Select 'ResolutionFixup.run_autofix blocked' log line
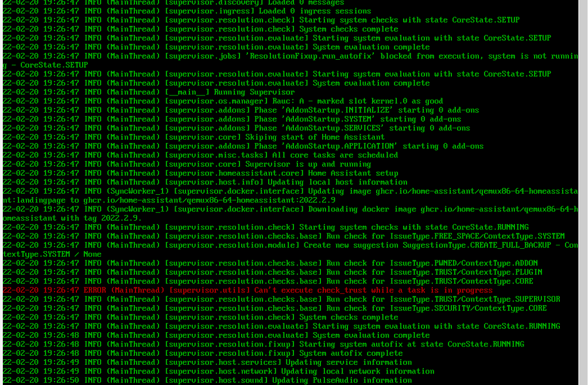The width and height of the screenshot is (588, 385). (x=290, y=60)
